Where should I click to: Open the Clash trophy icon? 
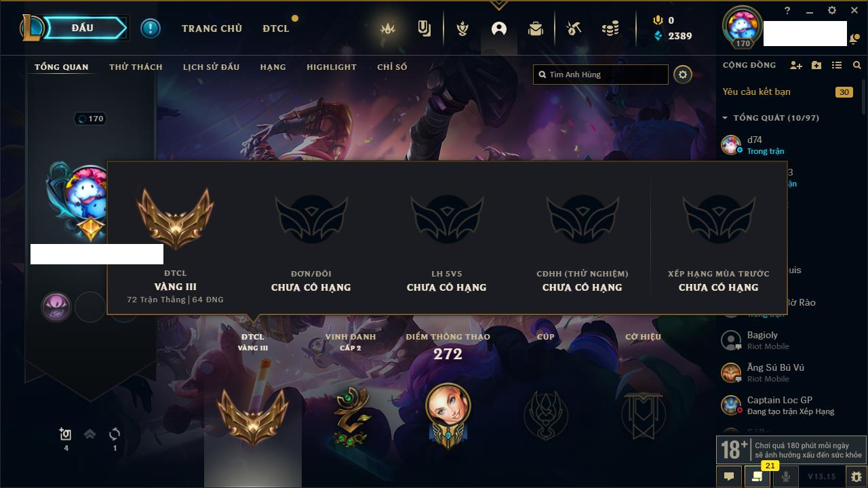point(462,28)
